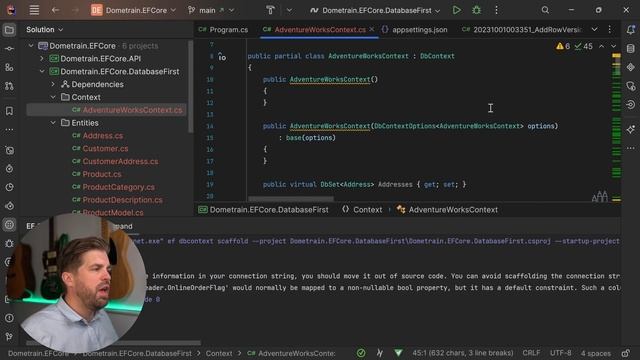Open Notifications bell on right sidebar
The width and height of the screenshot is (640, 360).
tap(631, 29)
